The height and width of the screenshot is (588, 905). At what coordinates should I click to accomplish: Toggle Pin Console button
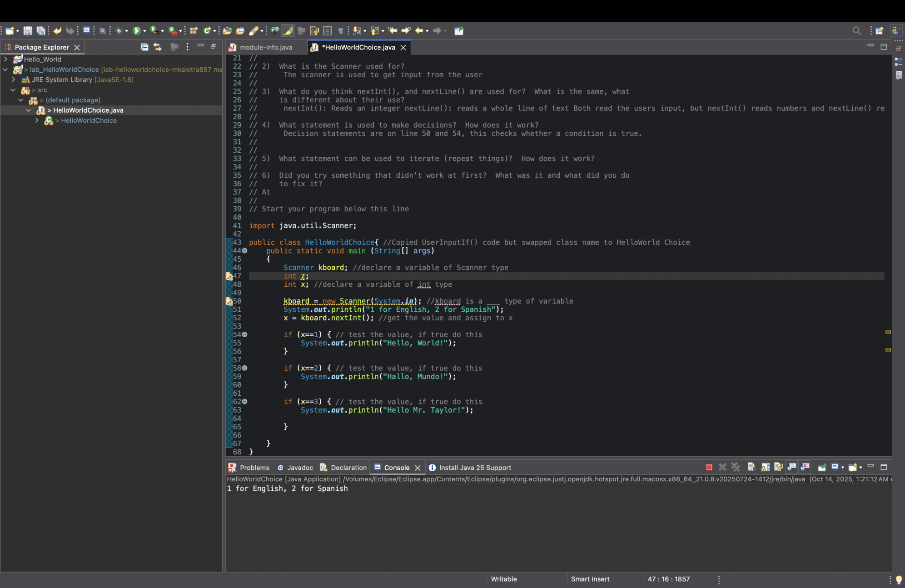821,467
